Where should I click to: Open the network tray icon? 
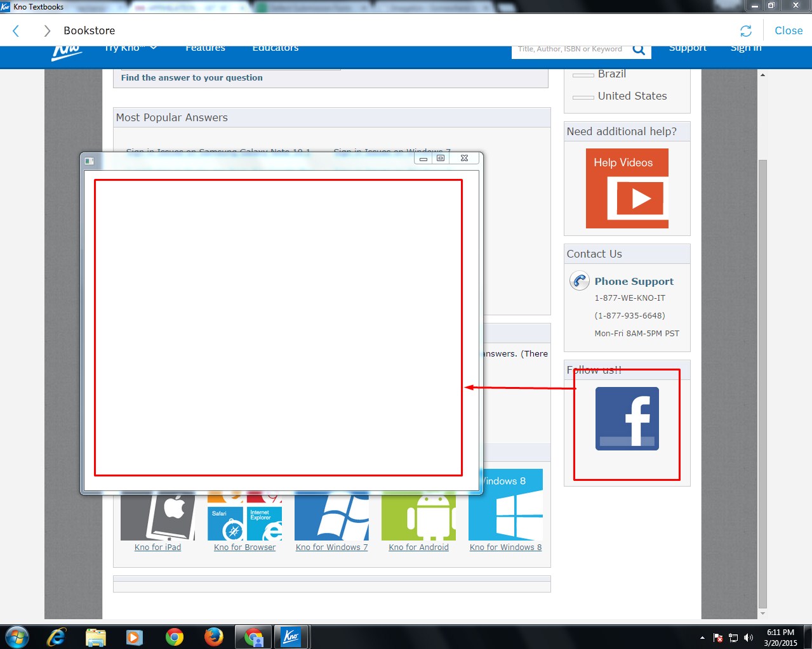click(733, 638)
